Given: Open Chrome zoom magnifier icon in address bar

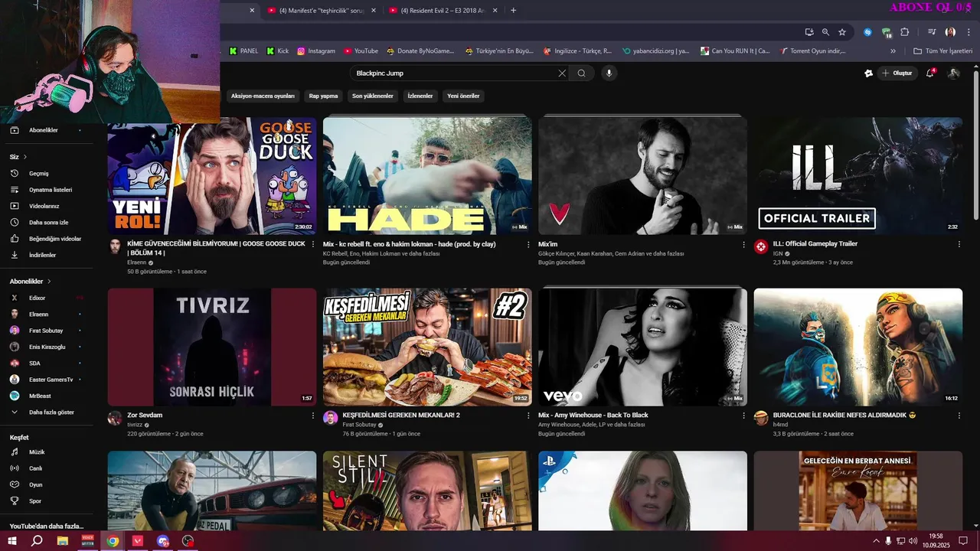Looking at the screenshot, I should 825,32.
